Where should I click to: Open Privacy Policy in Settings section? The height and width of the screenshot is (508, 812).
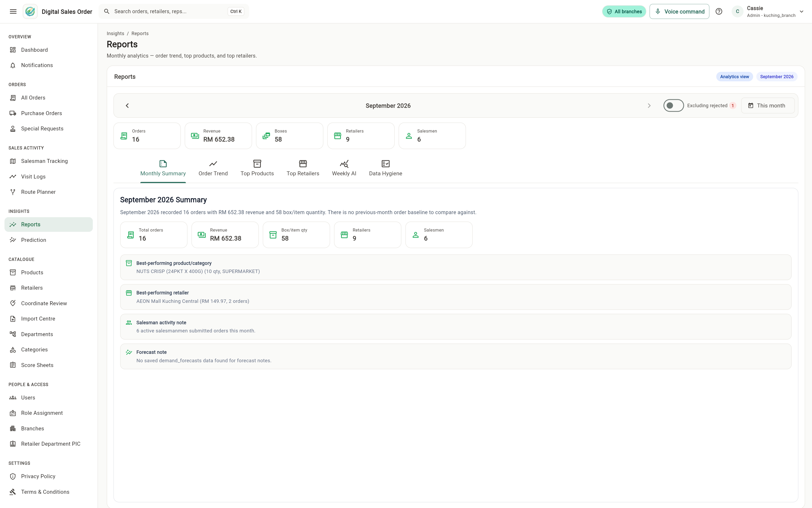[x=48, y=476]
